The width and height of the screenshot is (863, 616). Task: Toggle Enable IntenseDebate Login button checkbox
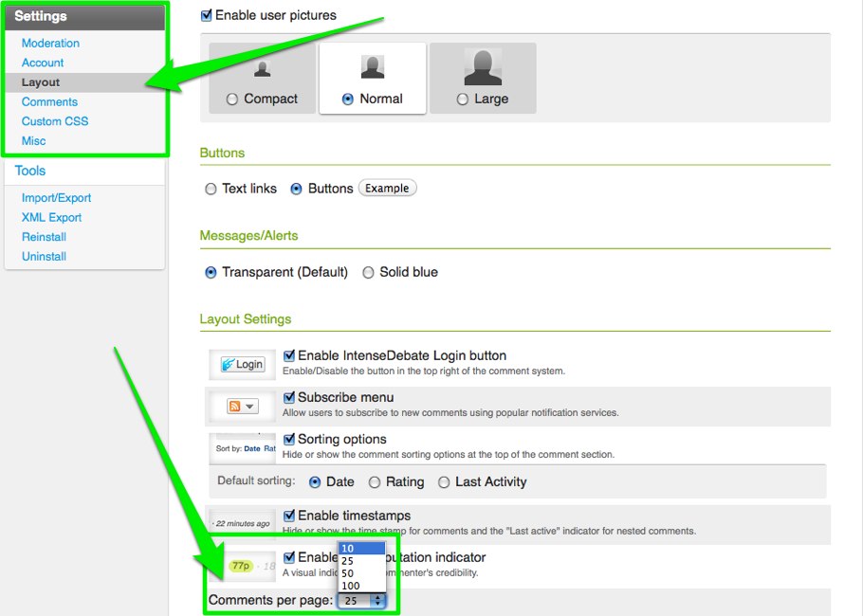[x=289, y=356]
